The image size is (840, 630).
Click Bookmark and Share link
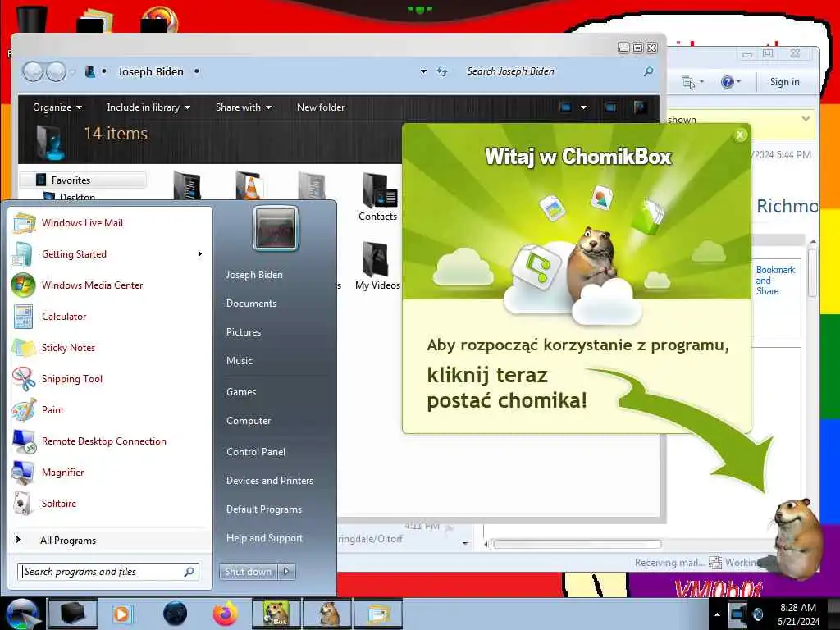[774, 281]
